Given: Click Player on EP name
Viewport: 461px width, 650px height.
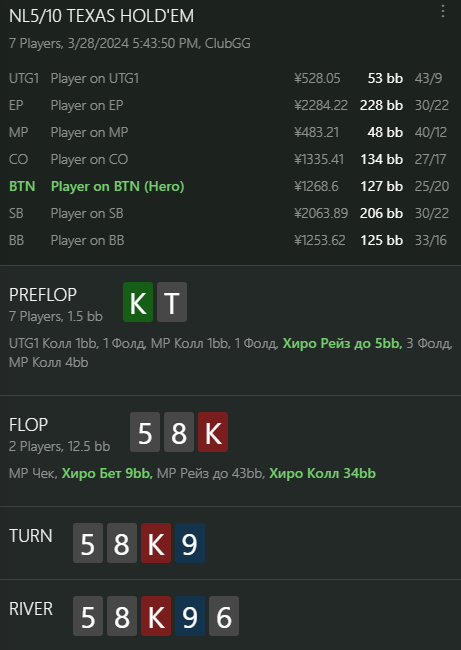Looking at the screenshot, I should pos(87,105).
